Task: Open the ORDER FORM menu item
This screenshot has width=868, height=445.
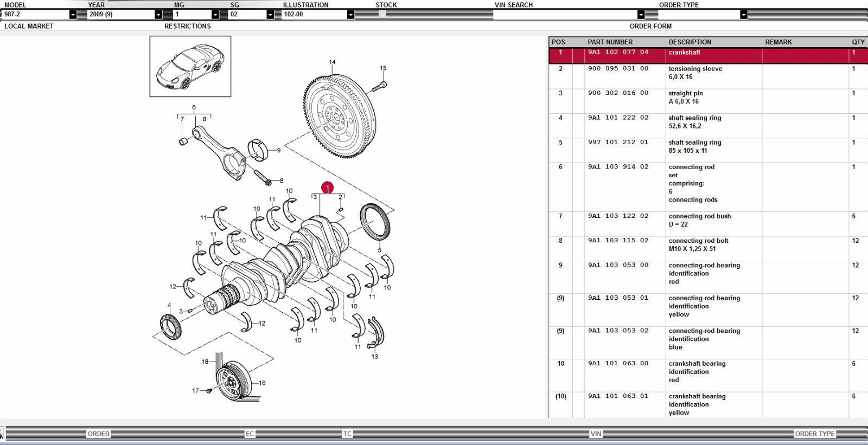Action: tap(650, 26)
